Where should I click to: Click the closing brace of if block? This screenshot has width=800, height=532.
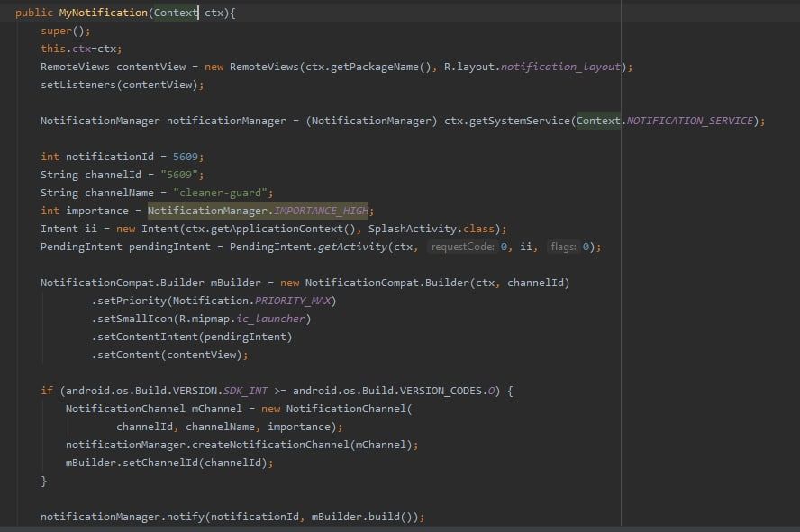(x=44, y=481)
